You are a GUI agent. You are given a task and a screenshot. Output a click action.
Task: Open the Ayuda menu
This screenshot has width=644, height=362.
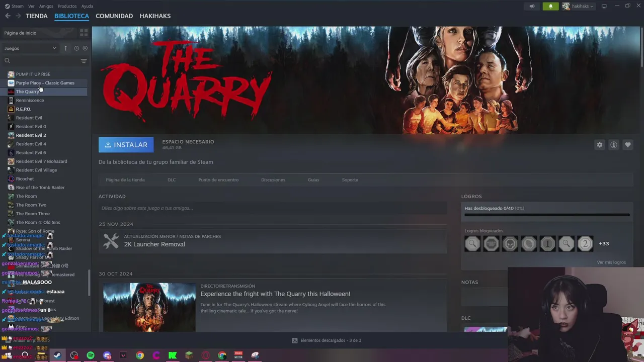(x=87, y=6)
